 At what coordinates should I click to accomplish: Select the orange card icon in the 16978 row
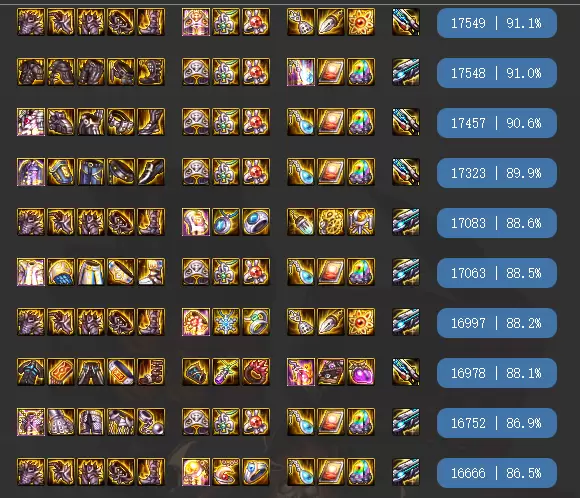[61, 372]
